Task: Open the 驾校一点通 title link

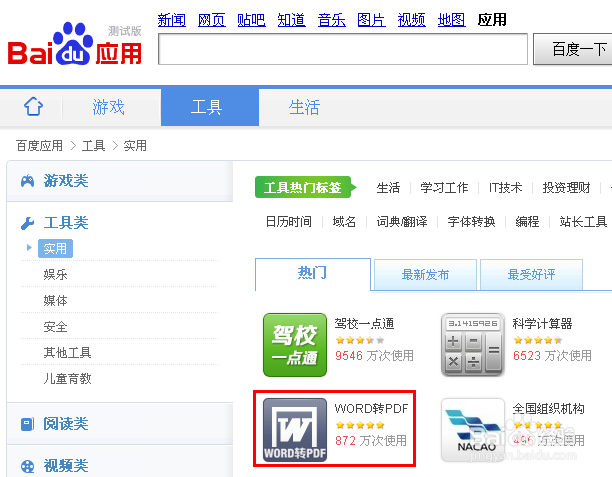Action: pos(364,324)
